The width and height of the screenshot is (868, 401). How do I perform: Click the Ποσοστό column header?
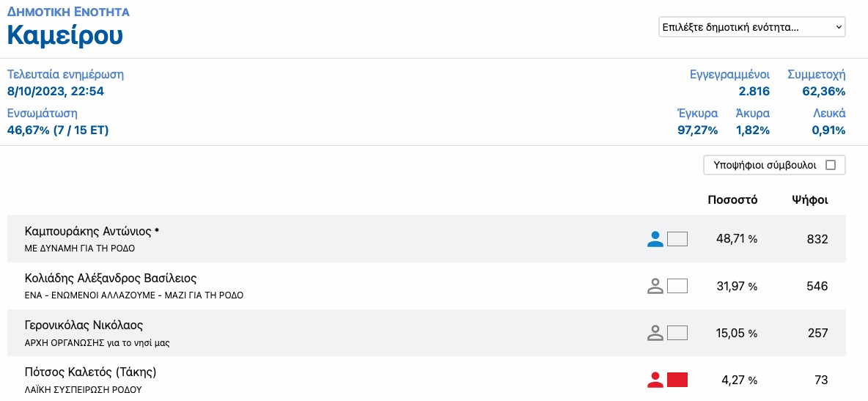[732, 200]
